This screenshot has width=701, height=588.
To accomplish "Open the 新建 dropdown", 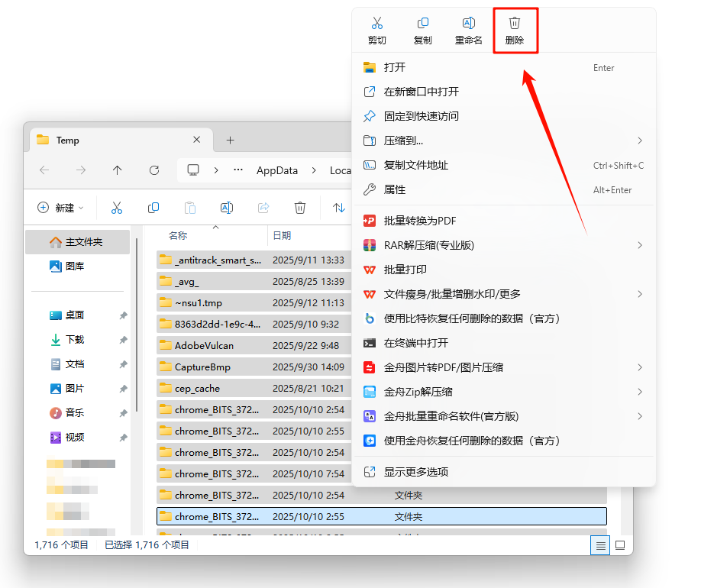I will click(60, 208).
